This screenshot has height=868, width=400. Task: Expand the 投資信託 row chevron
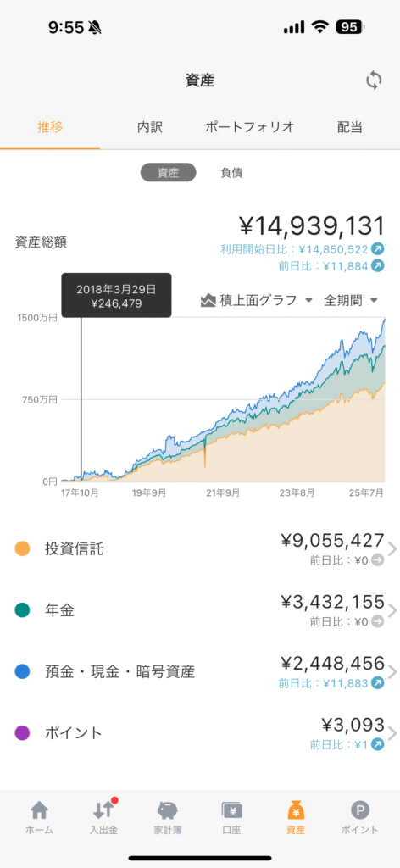[x=392, y=549]
